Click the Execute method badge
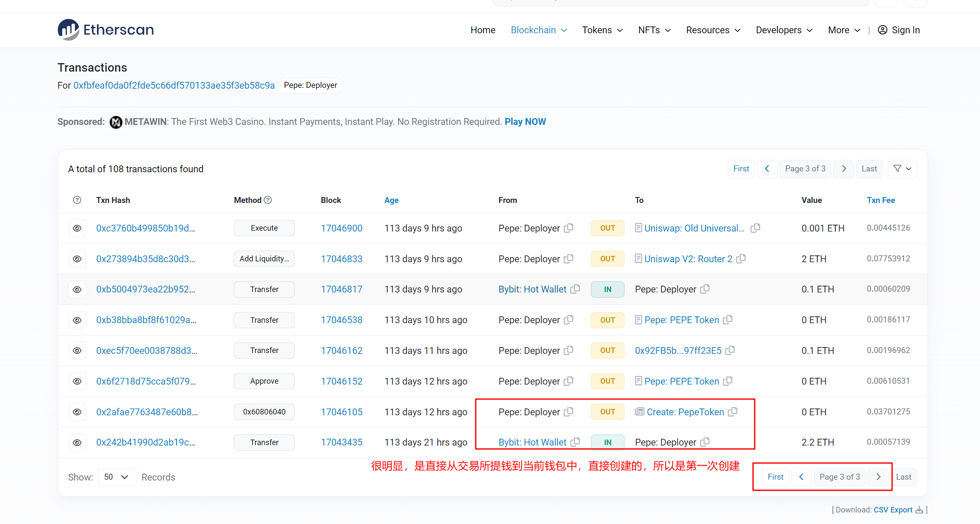This screenshot has width=980, height=524. click(264, 228)
